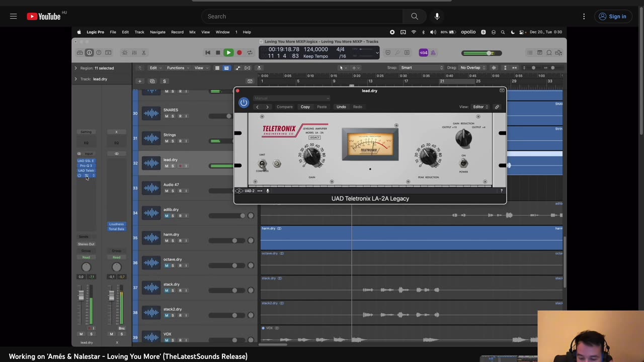The image size is (644, 362).
Task: Click the LA-2A meter selector knob
Action: click(463, 137)
